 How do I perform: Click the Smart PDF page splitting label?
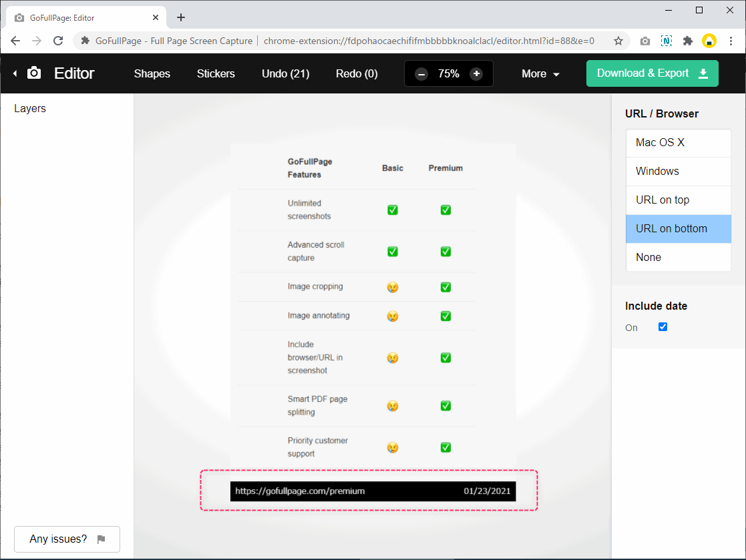317,406
